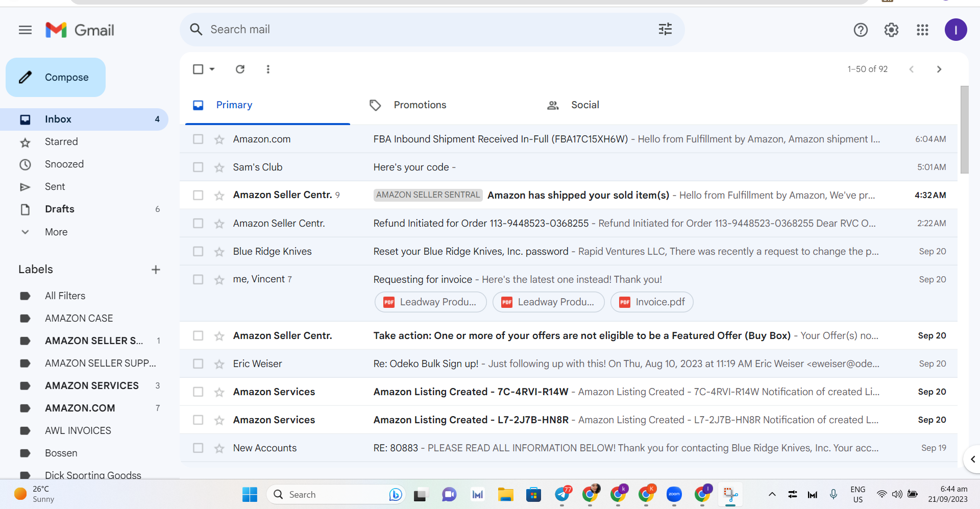Image resolution: width=980 pixels, height=509 pixels.
Task: Select the Amazon.com email checkbox
Action: tap(198, 139)
